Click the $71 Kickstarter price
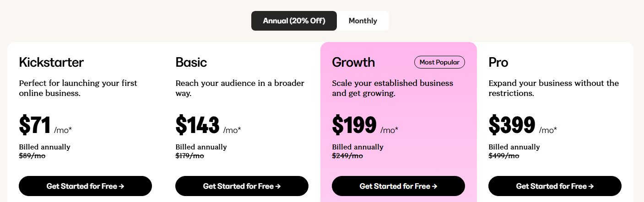 (35, 125)
